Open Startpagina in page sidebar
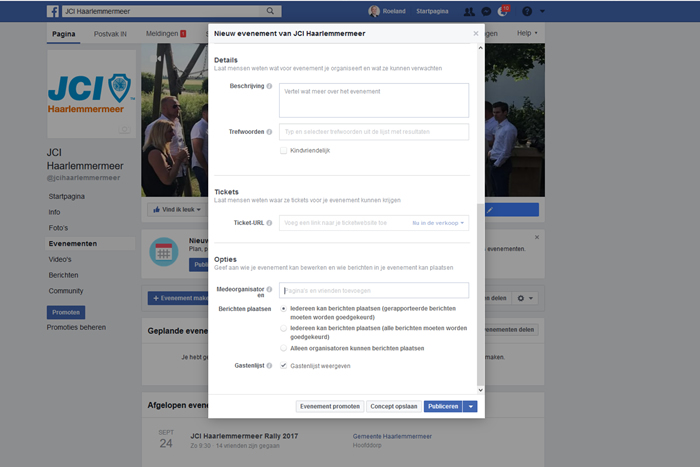The width and height of the screenshot is (700, 467). (67, 196)
